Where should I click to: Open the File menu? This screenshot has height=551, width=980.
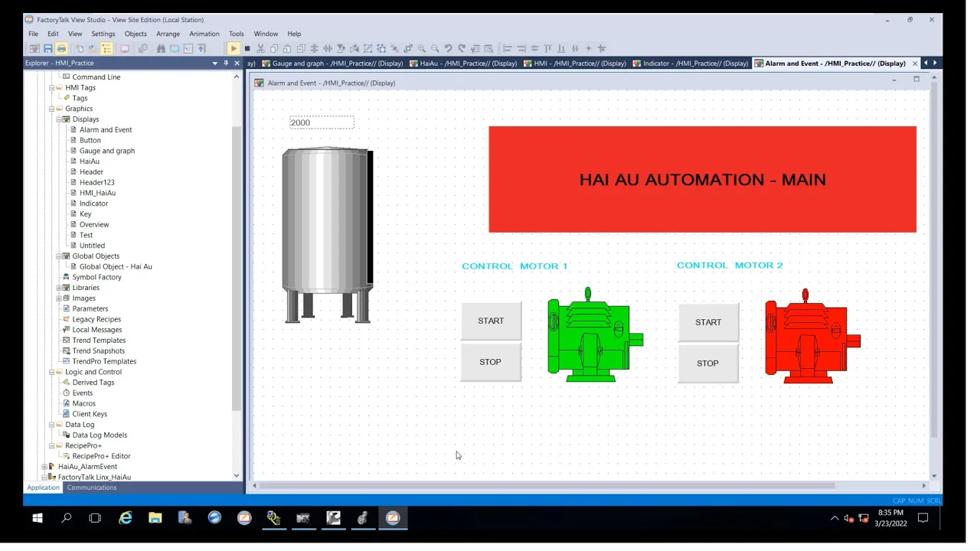[33, 34]
